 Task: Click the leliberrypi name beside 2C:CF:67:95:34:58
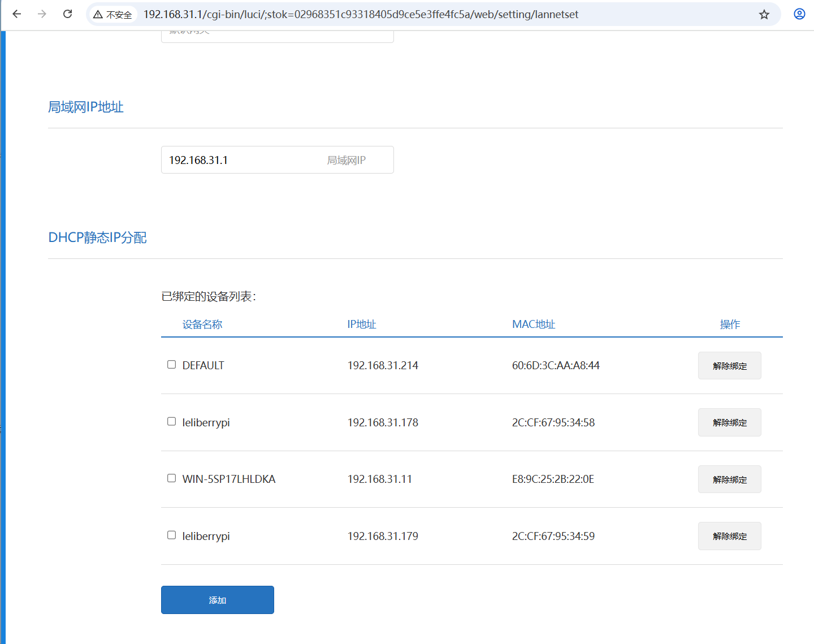pos(206,423)
